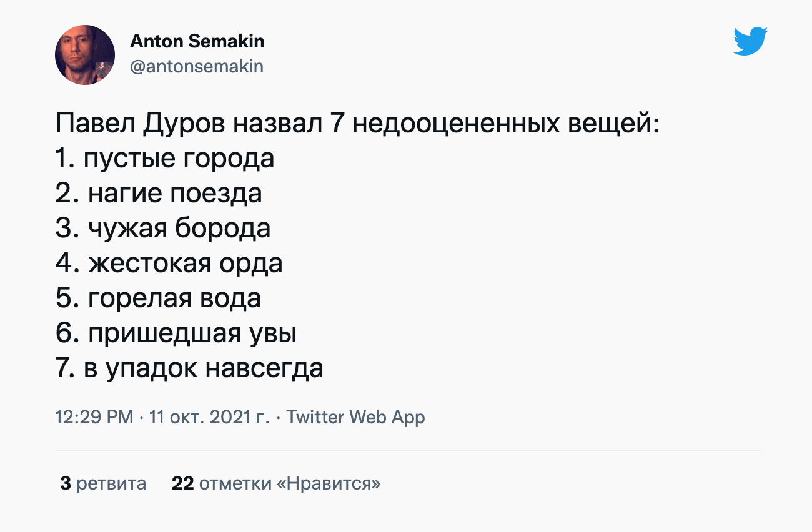Open Anton Semakin's profile avatar

point(85,55)
